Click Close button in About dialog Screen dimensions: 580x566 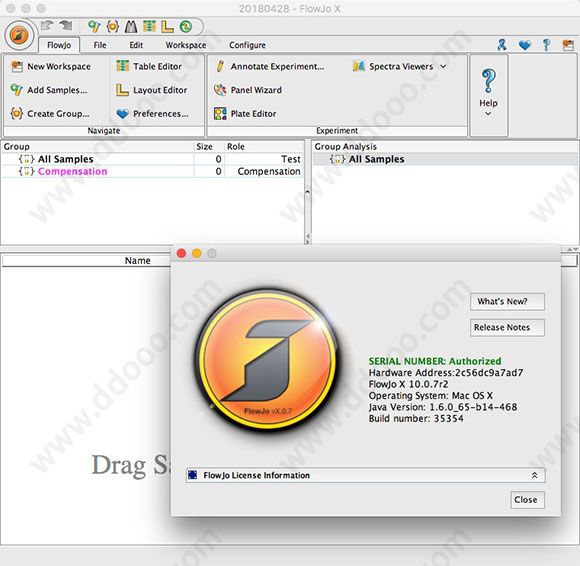(527, 500)
